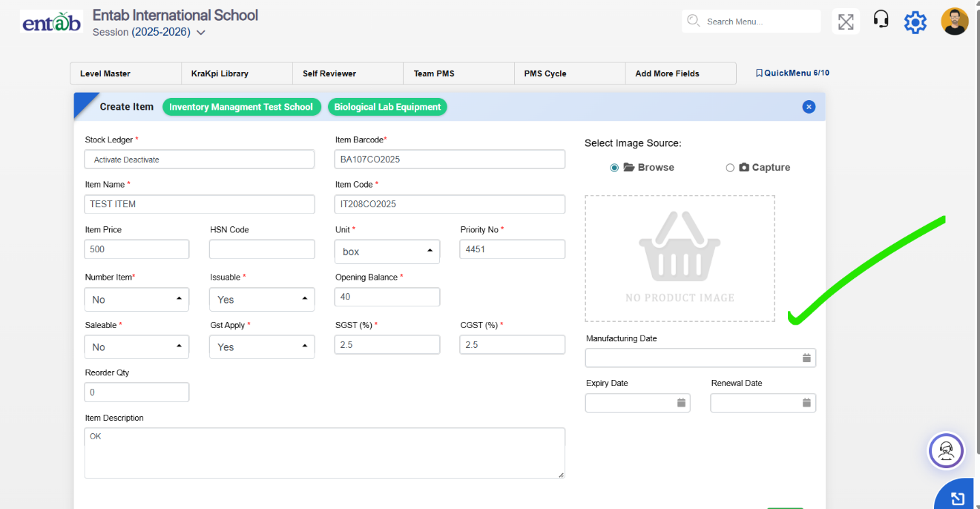Open the chat assistant floating icon

point(946,450)
